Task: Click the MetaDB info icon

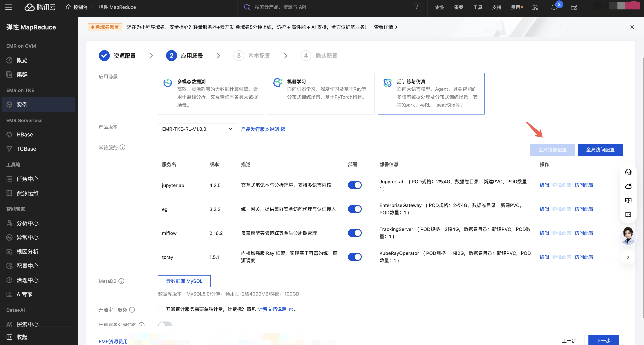Action: [121, 281]
